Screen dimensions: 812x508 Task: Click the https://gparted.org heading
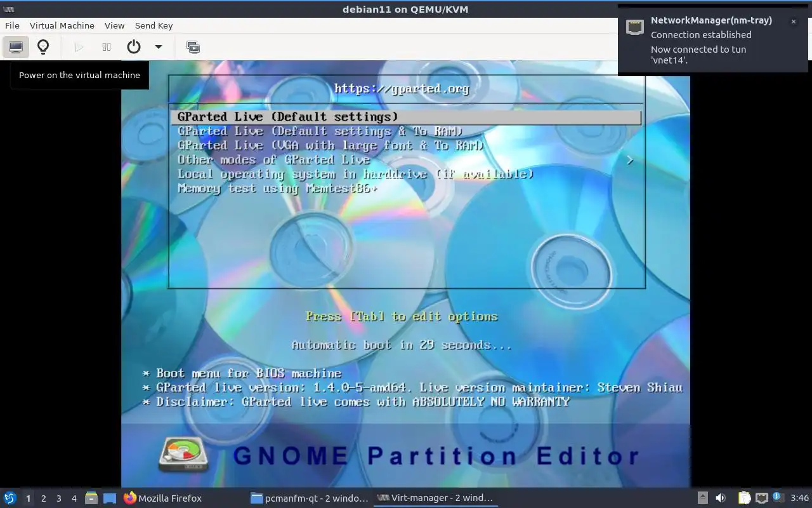[x=402, y=88]
